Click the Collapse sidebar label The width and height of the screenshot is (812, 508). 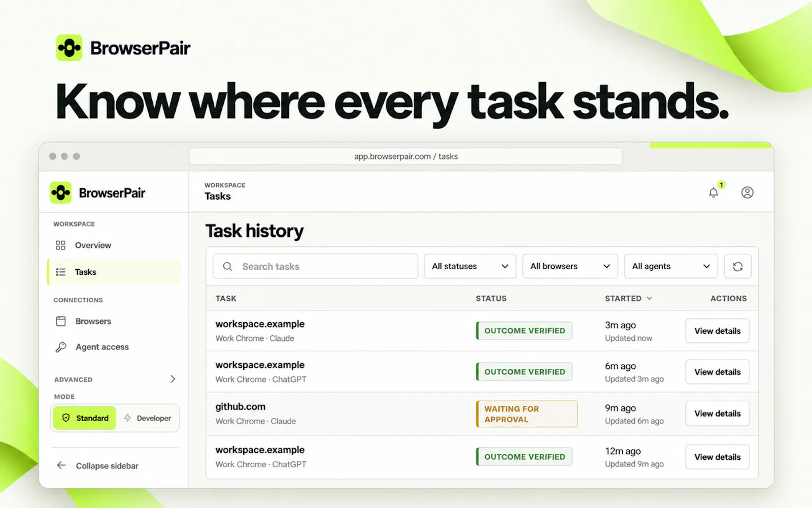tap(107, 466)
